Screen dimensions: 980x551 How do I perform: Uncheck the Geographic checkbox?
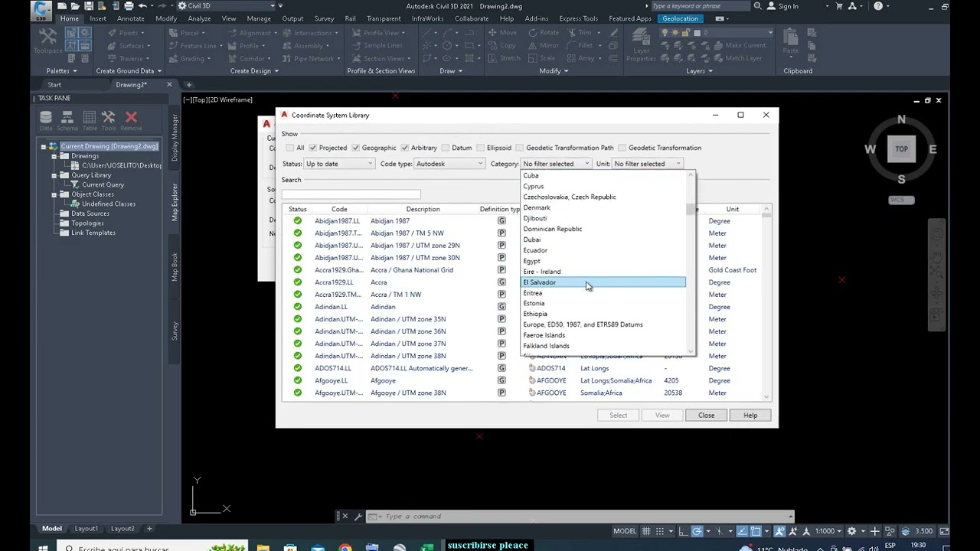coord(355,148)
